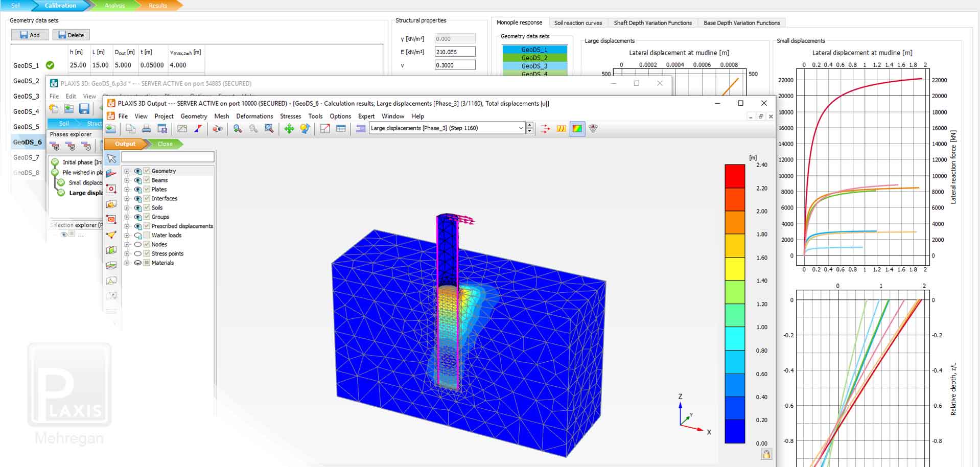Hide Soils using its eye icon
Viewport: 980px width, 467px height.
click(x=137, y=207)
